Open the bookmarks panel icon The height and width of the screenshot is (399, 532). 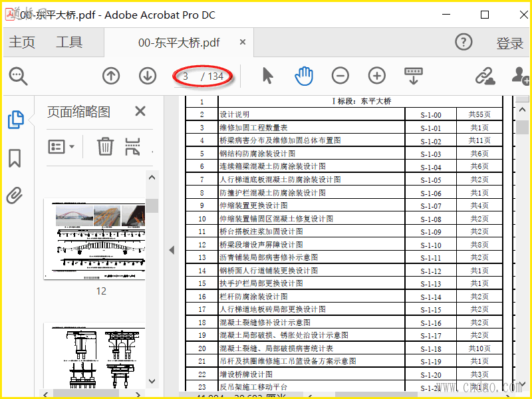15,158
